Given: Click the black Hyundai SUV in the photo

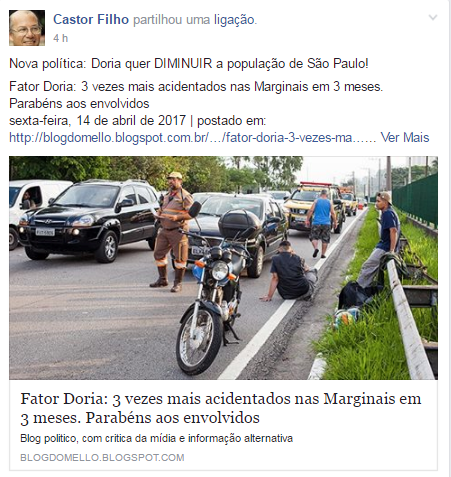Looking at the screenshot, I should pos(89,220).
